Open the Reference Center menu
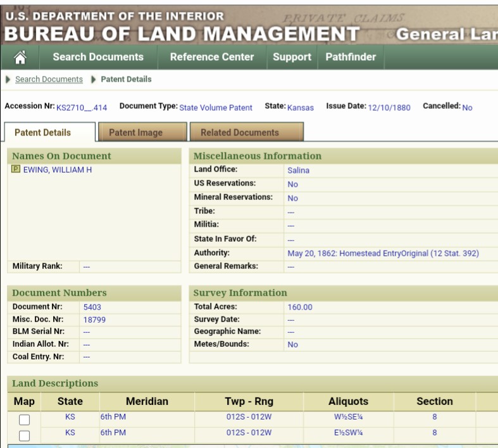 tap(212, 57)
